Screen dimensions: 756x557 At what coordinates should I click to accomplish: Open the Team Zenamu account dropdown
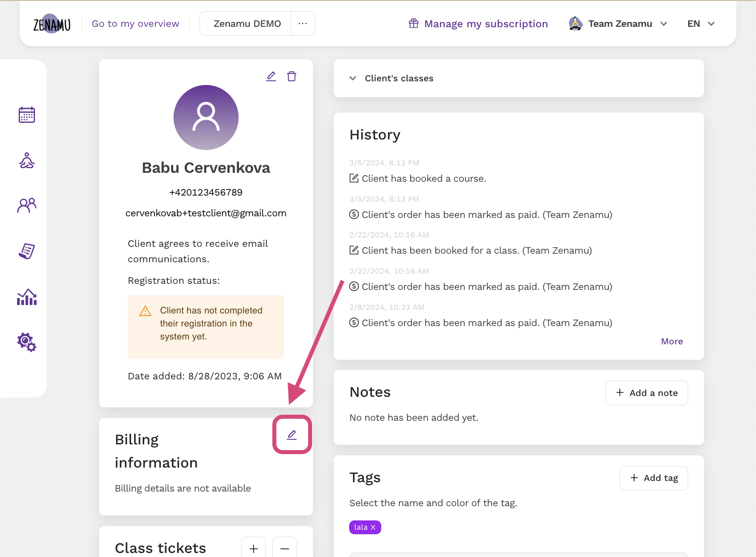click(x=618, y=24)
